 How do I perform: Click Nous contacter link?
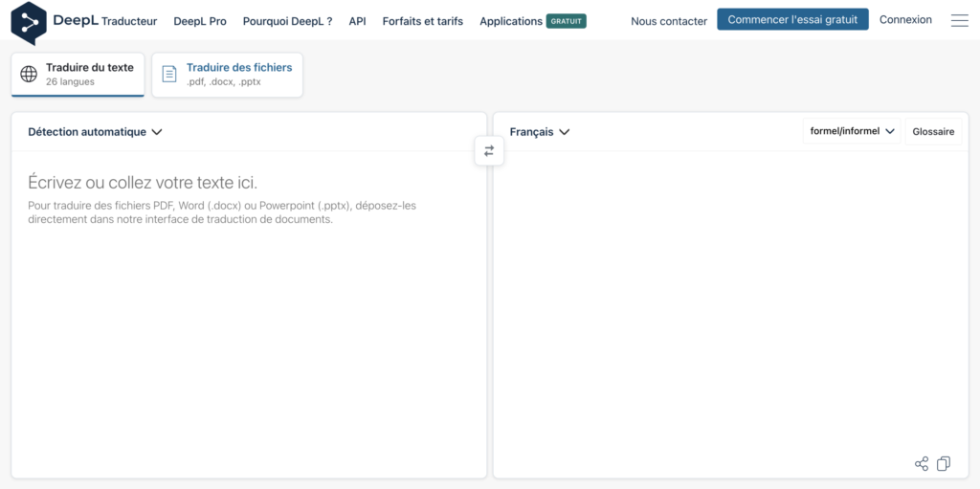669,21
